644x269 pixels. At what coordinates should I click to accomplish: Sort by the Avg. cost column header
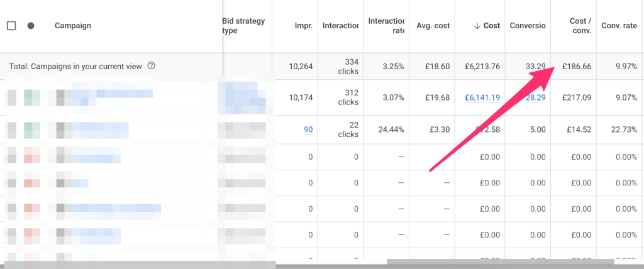[x=433, y=26]
